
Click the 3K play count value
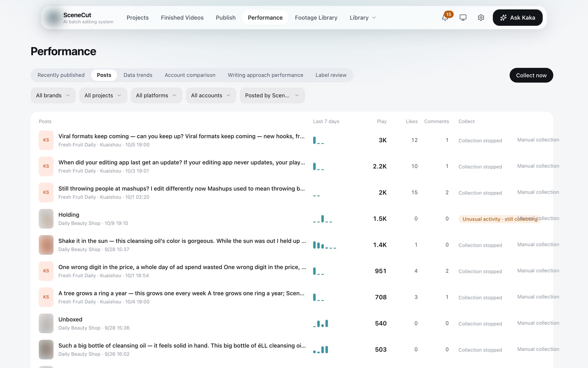(x=383, y=140)
